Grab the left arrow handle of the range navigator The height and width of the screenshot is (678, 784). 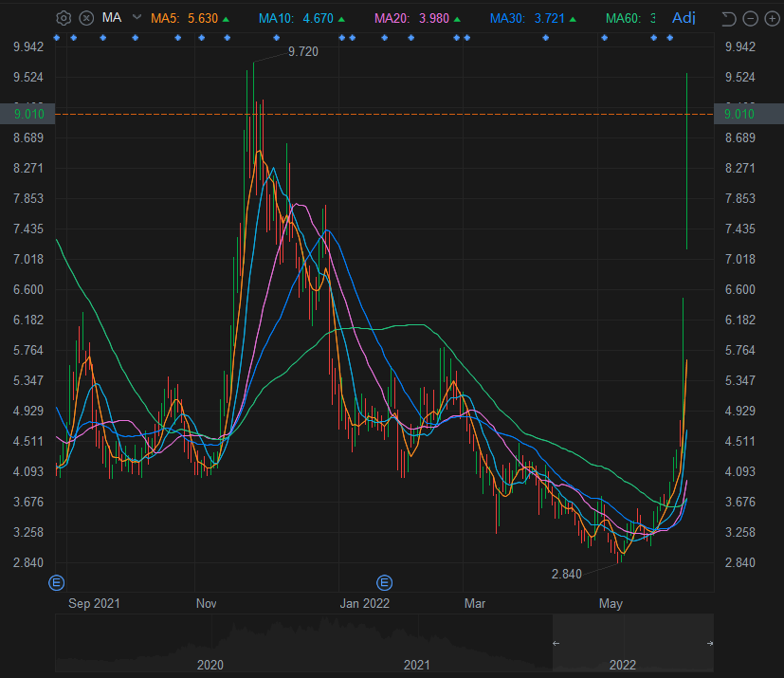556,644
